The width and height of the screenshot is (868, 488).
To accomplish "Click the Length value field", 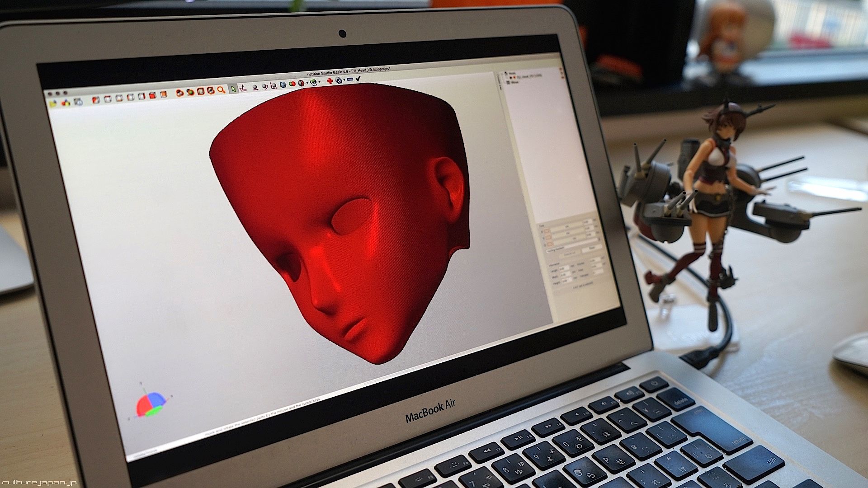I will pos(565,268).
